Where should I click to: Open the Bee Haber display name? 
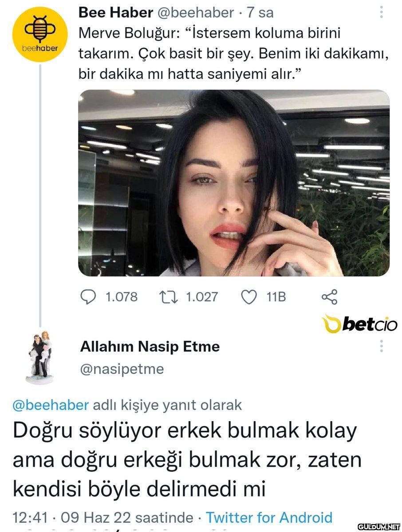tap(116, 12)
